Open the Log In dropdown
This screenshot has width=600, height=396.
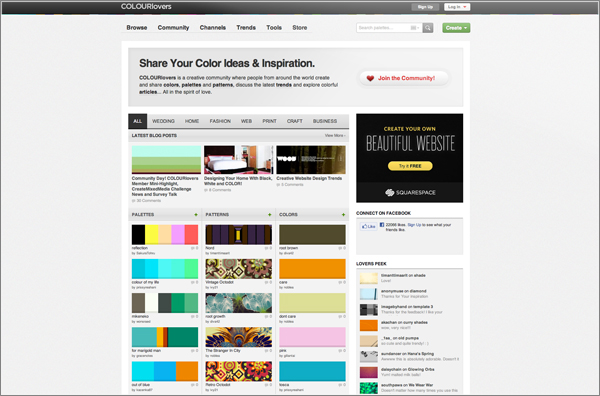457,7
